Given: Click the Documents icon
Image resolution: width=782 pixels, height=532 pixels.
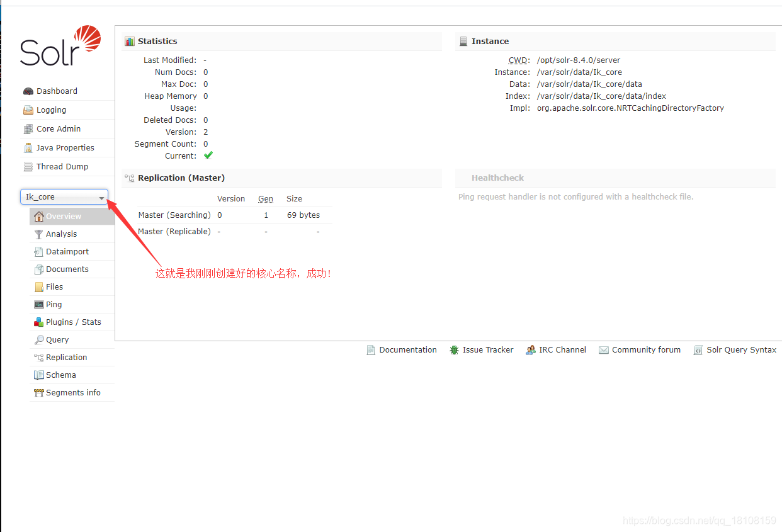Looking at the screenshot, I should point(39,269).
